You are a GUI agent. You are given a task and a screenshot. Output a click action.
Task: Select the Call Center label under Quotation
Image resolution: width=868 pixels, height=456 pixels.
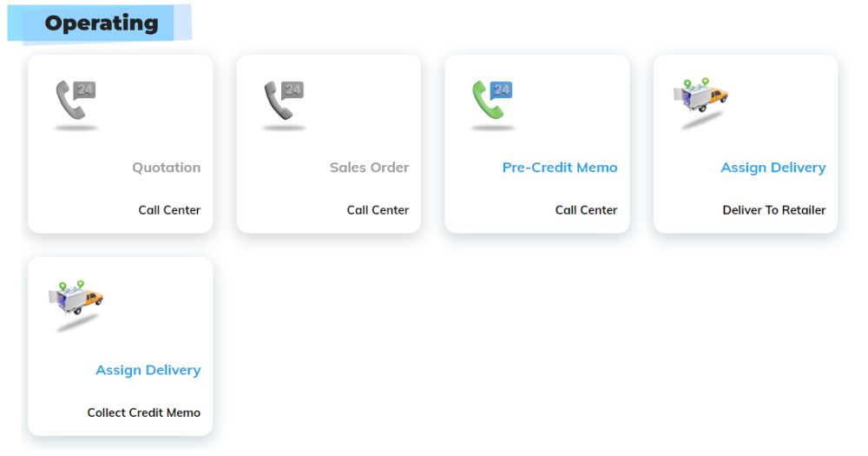(169, 210)
